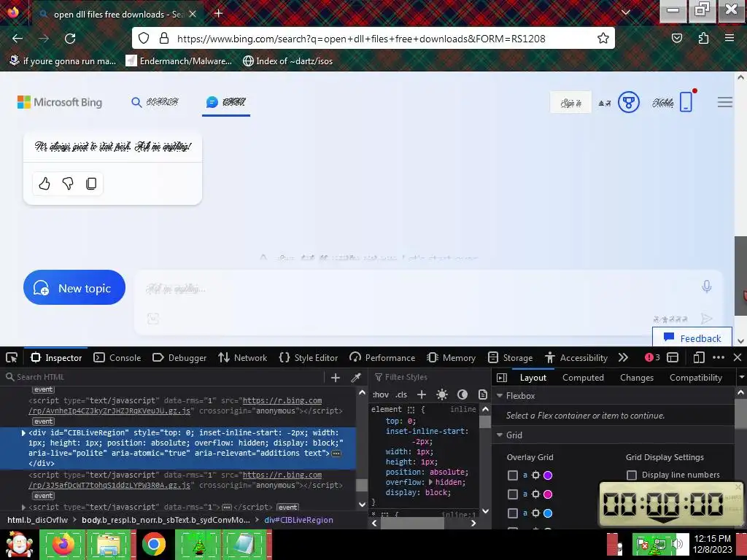The width and height of the screenshot is (747, 560).
Task: Check the pink overlay grid checkbox
Action: [513, 494]
